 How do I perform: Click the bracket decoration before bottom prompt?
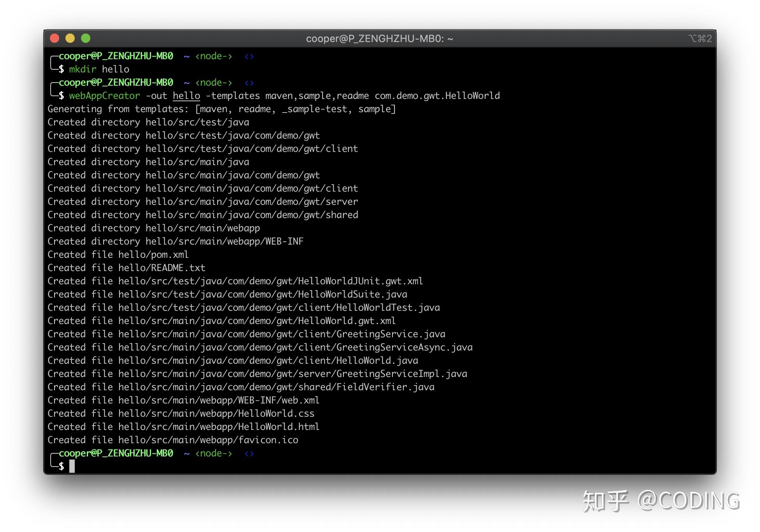point(53,460)
